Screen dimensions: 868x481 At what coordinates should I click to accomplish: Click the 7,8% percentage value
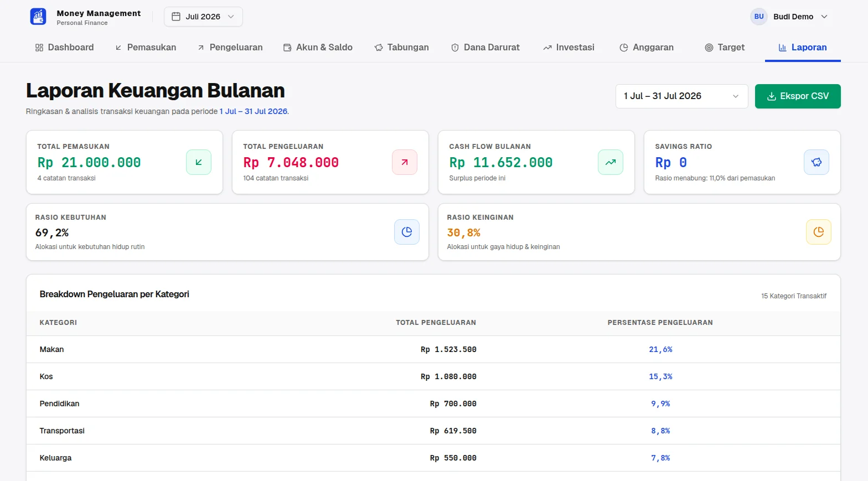[x=660, y=458]
